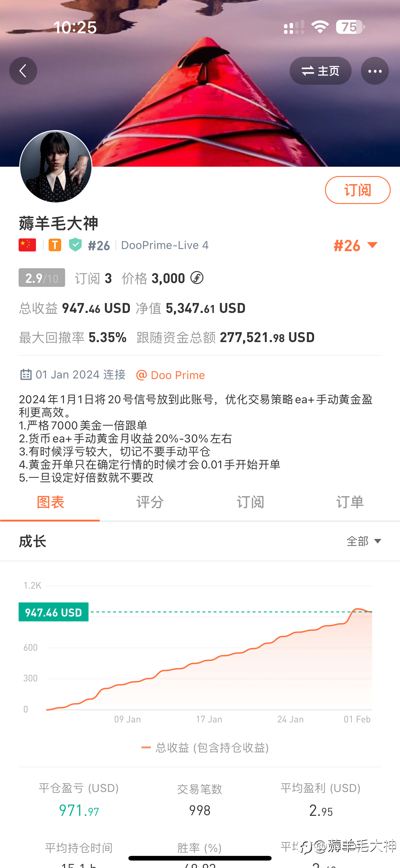Open the @ Doo Prime broker link
The image size is (400, 868).
click(170, 375)
